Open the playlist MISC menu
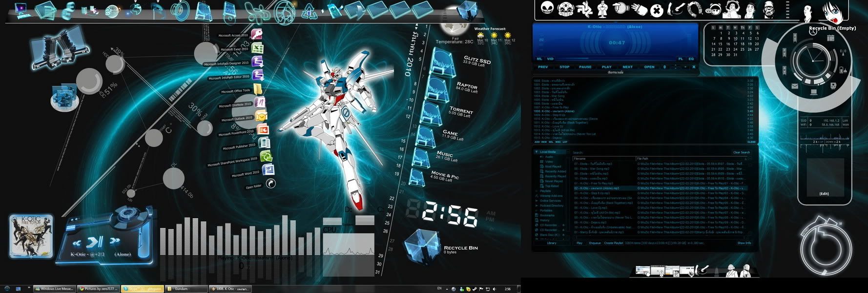Screen dimensions: 868x293 558,142
